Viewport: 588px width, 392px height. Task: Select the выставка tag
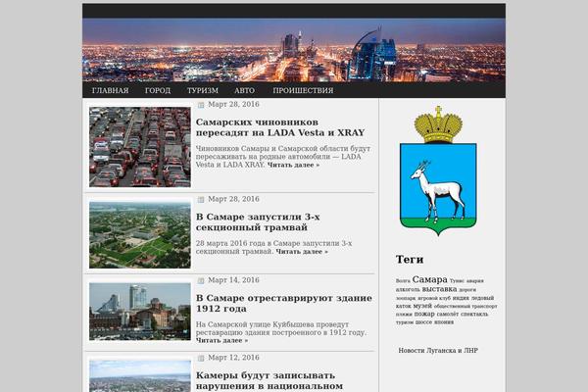[439, 289]
